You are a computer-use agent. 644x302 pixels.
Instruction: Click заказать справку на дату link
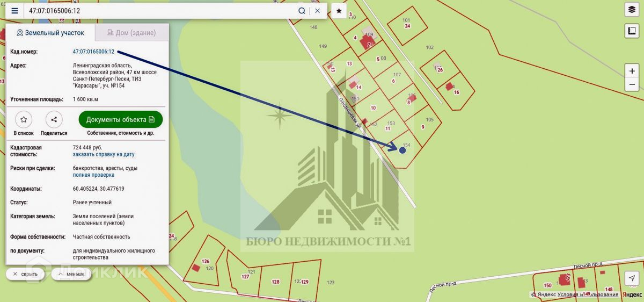click(104, 154)
